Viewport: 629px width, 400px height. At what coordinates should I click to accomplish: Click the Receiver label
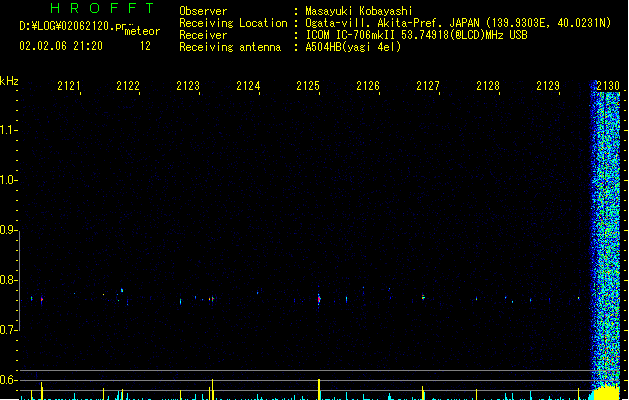[203, 35]
